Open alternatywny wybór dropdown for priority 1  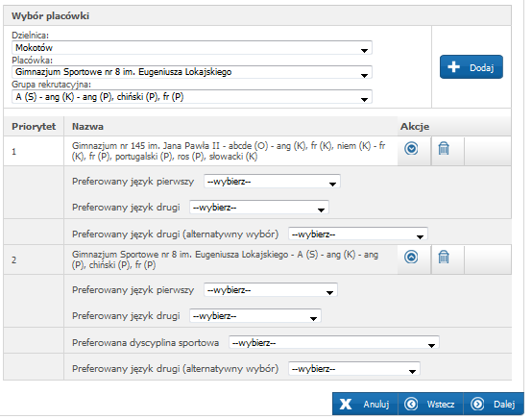(358, 234)
